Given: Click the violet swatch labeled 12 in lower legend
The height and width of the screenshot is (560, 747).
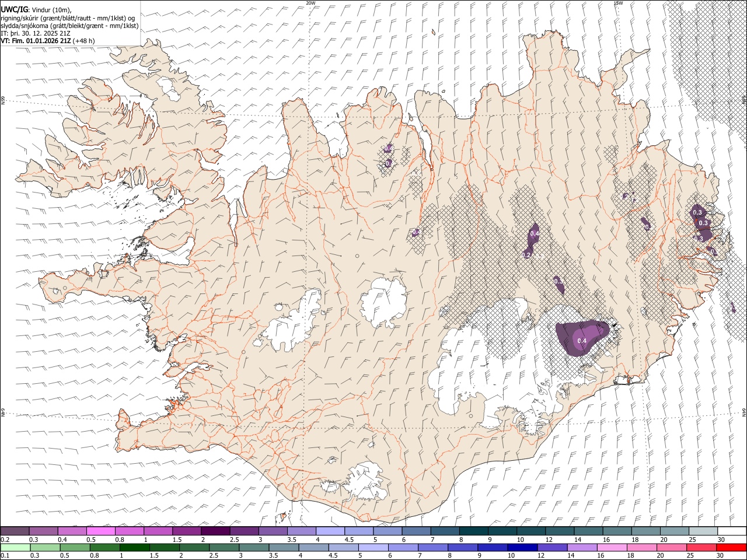Looking at the screenshot, I should (x=552, y=547).
